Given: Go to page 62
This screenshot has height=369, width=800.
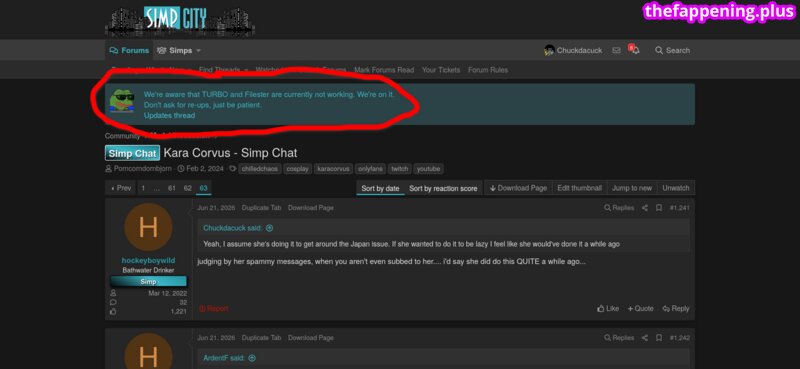Looking at the screenshot, I should [x=188, y=188].
